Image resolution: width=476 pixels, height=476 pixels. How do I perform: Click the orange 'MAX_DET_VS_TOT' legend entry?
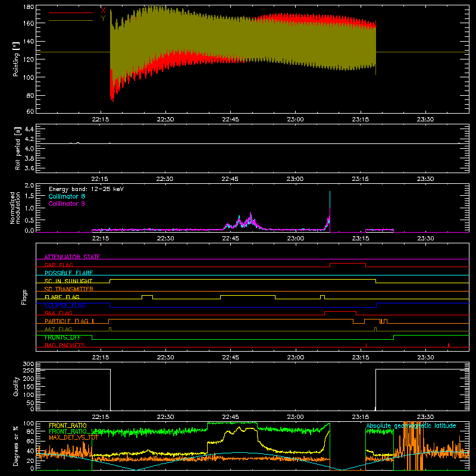pos(73,437)
